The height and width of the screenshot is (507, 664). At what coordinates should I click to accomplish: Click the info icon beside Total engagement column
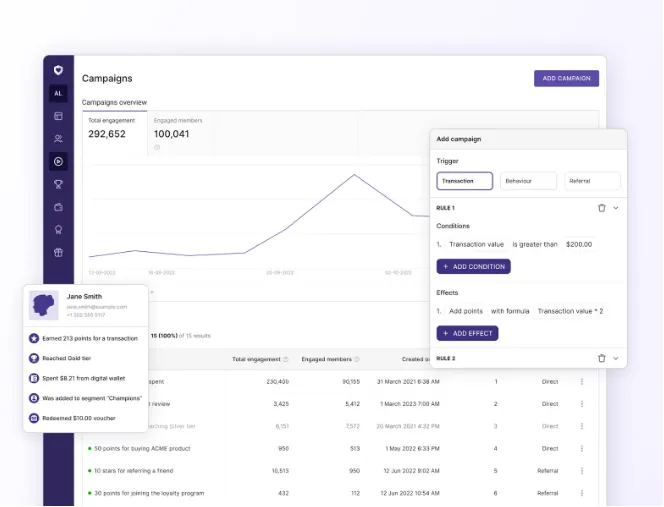coord(286,359)
